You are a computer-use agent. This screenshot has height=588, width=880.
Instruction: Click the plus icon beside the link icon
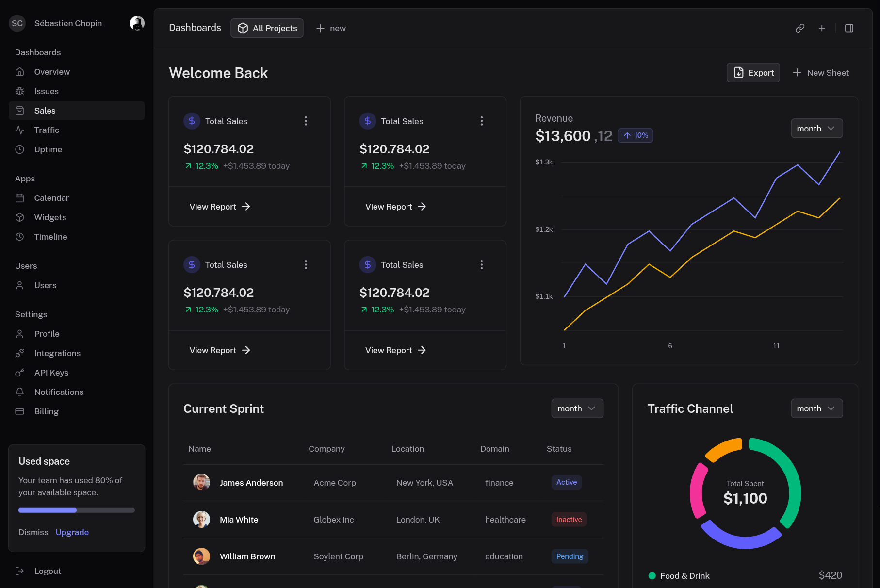pos(822,28)
